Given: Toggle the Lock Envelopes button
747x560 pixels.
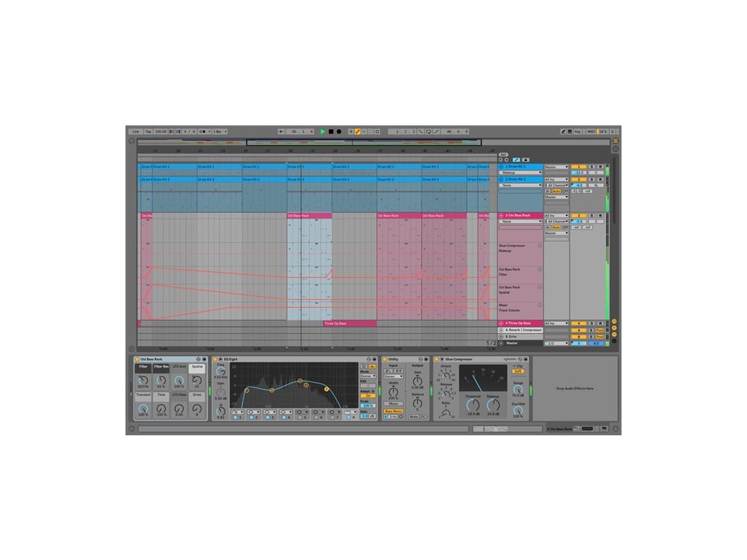Looking at the screenshot, I should (x=525, y=160).
